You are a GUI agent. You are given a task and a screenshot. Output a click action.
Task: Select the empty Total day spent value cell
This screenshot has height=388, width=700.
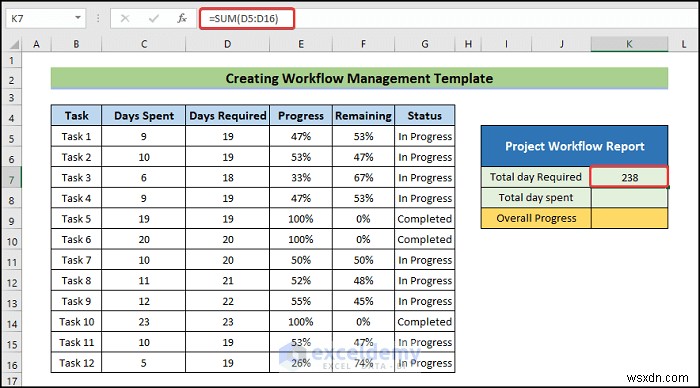(629, 198)
